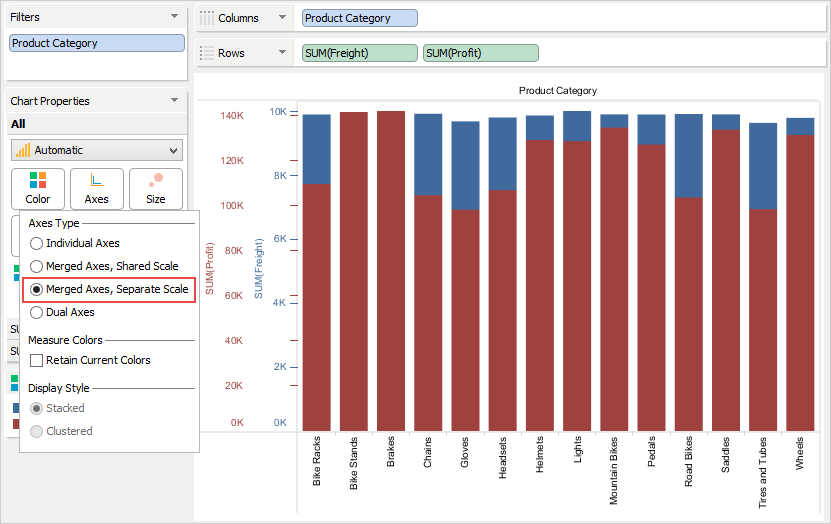
Task: Click the Rows shelf grid icon
Action: (207, 53)
